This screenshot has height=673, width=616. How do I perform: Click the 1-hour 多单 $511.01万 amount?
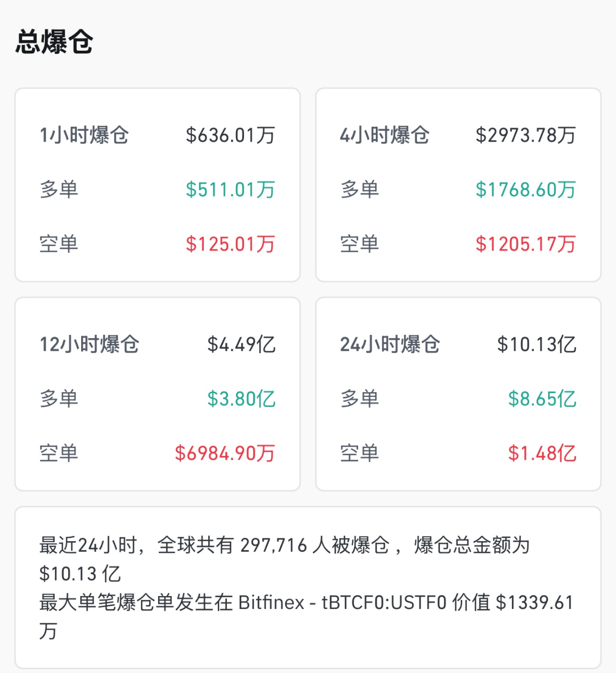pos(231,190)
